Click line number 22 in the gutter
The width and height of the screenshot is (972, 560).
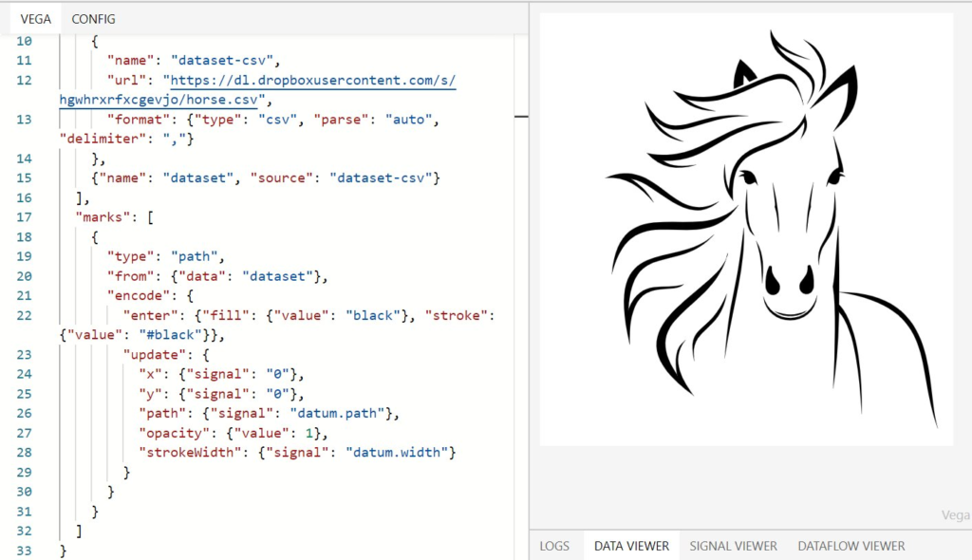coord(24,315)
